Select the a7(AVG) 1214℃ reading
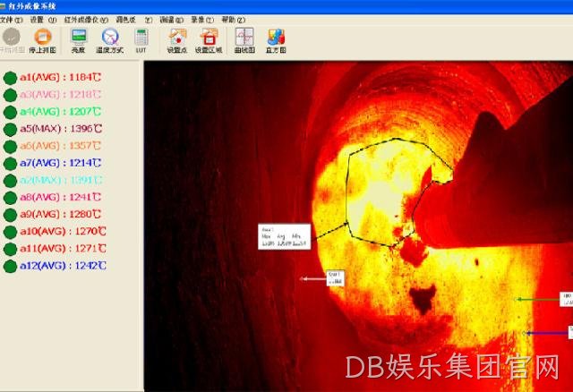The height and width of the screenshot is (392, 573). [x=61, y=163]
